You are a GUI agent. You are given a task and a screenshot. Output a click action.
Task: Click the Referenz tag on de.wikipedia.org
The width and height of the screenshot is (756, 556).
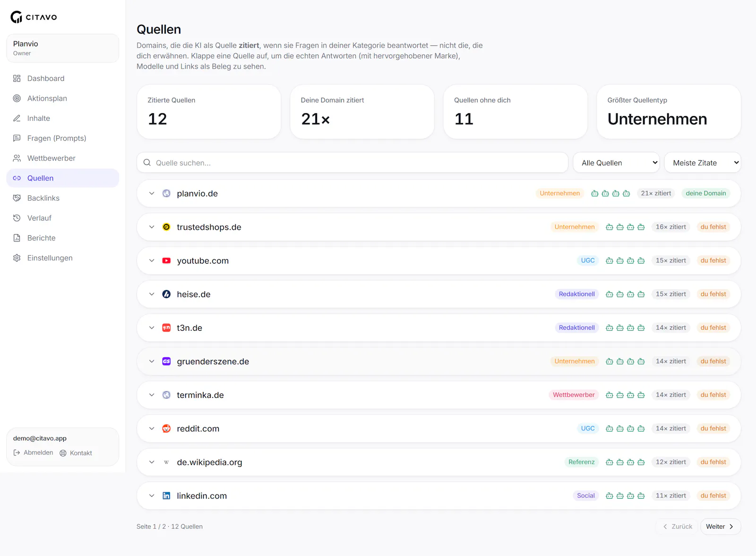click(582, 462)
